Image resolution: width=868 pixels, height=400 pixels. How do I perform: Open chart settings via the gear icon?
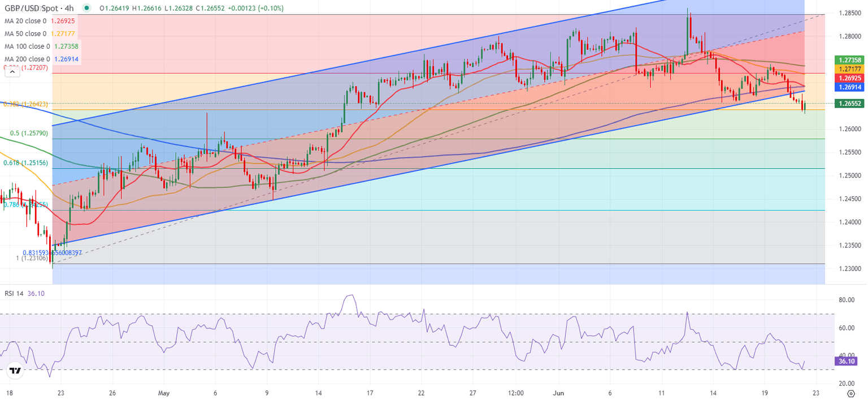coord(851,394)
